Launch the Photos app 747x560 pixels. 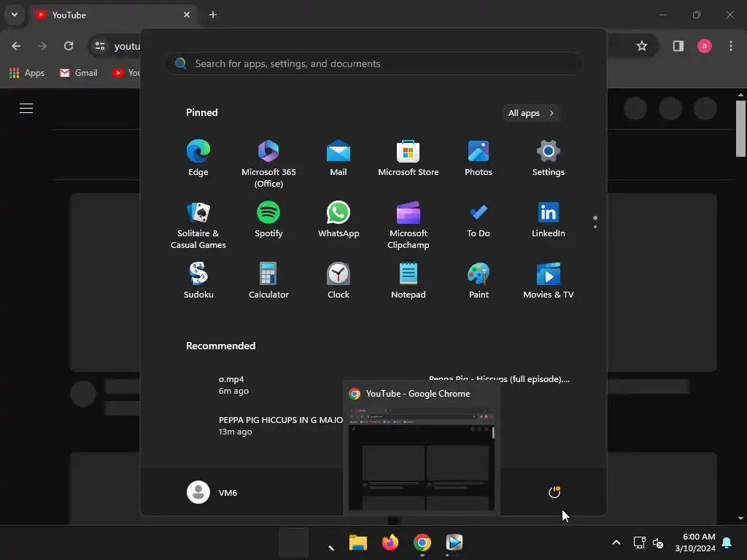click(479, 158)
